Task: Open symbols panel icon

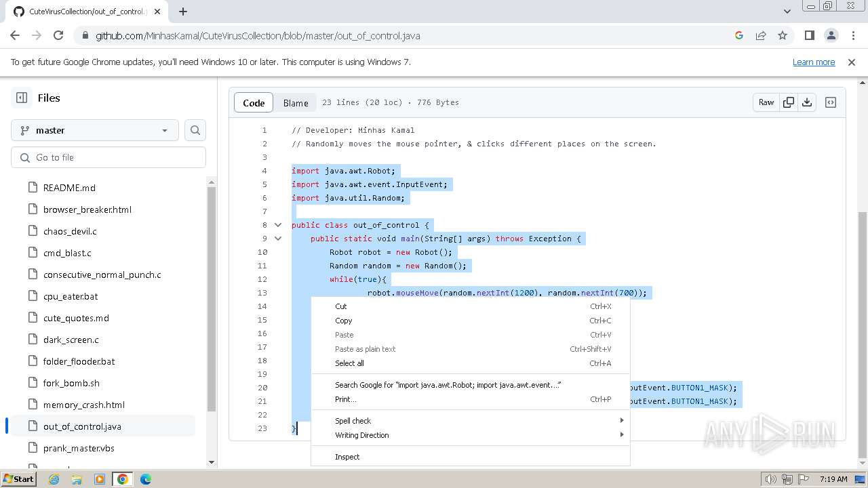Action: coord(831,102)
